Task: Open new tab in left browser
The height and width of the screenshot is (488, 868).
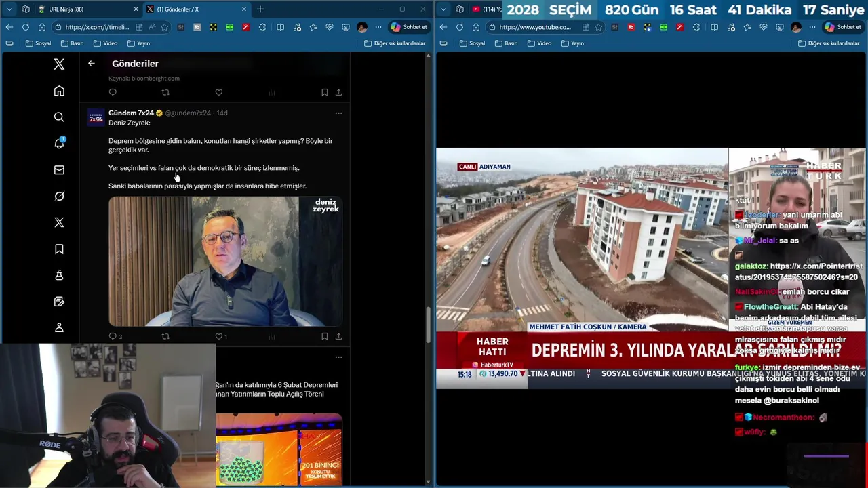Action: point(260,9)
